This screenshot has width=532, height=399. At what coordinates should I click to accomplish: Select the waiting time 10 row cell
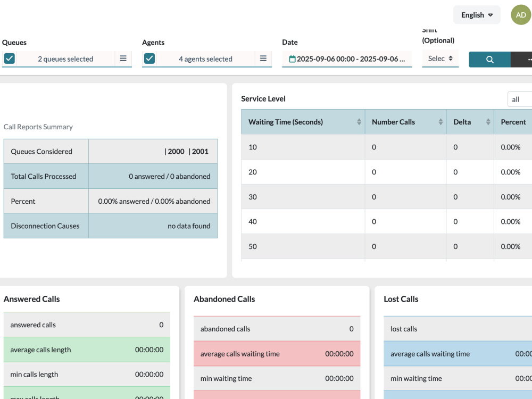pyautogui.click(x=303, y=147)
